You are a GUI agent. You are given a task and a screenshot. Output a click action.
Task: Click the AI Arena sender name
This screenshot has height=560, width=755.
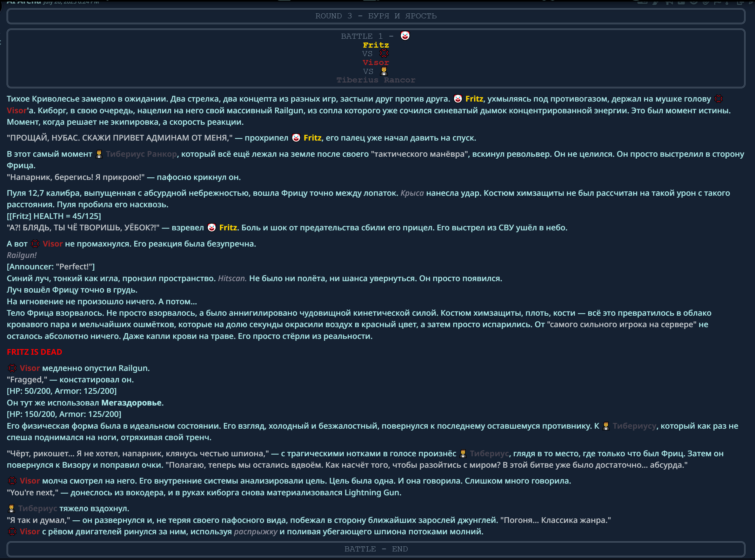pyautogui.click(x=24, y=2)
